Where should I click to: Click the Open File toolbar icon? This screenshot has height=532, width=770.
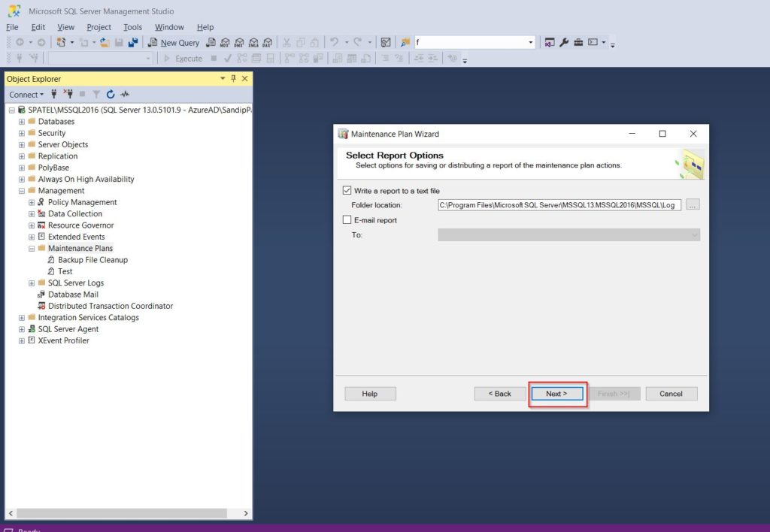(105, 43)
